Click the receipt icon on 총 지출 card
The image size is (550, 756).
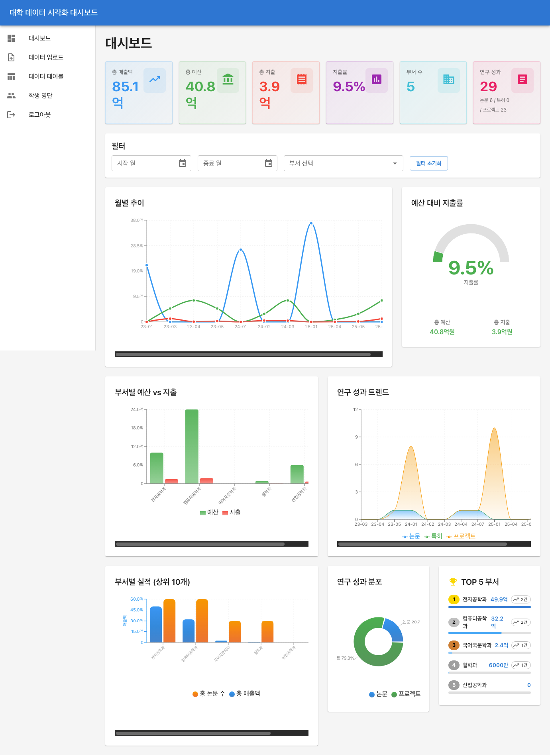[x=302, y=80]
